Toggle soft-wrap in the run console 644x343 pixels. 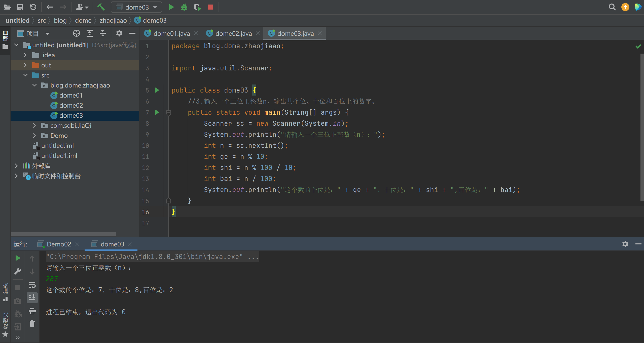(x=32, y=285)
